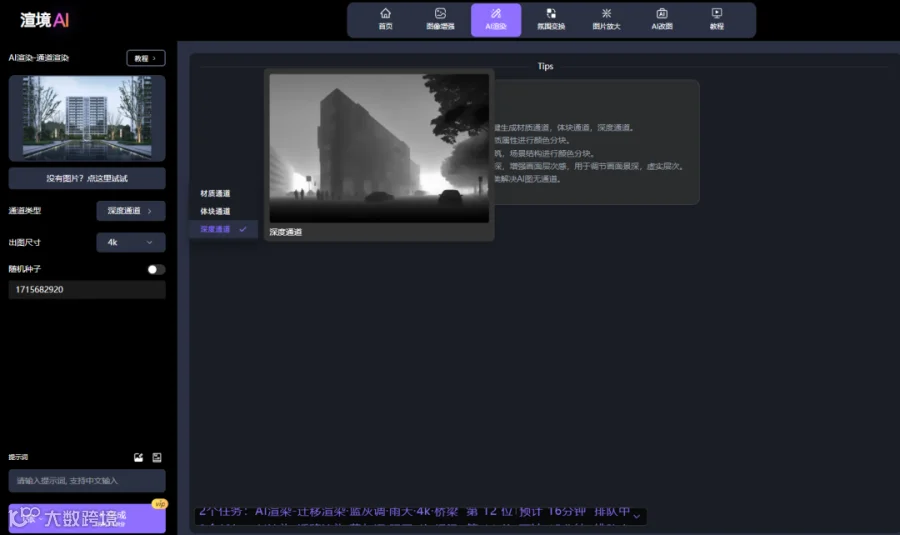Click the 出图尺寸 label
Viewport: 900px width, 535px height.
tap(25, 242)
